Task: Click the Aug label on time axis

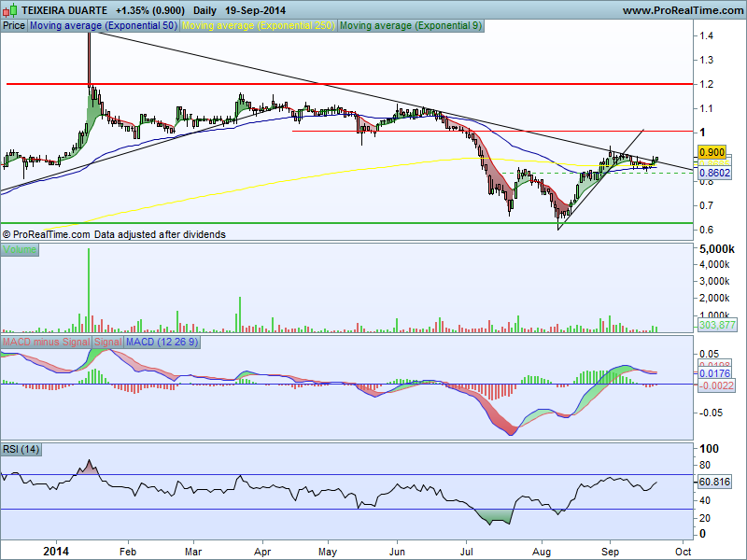Action: tap(542, 552)
